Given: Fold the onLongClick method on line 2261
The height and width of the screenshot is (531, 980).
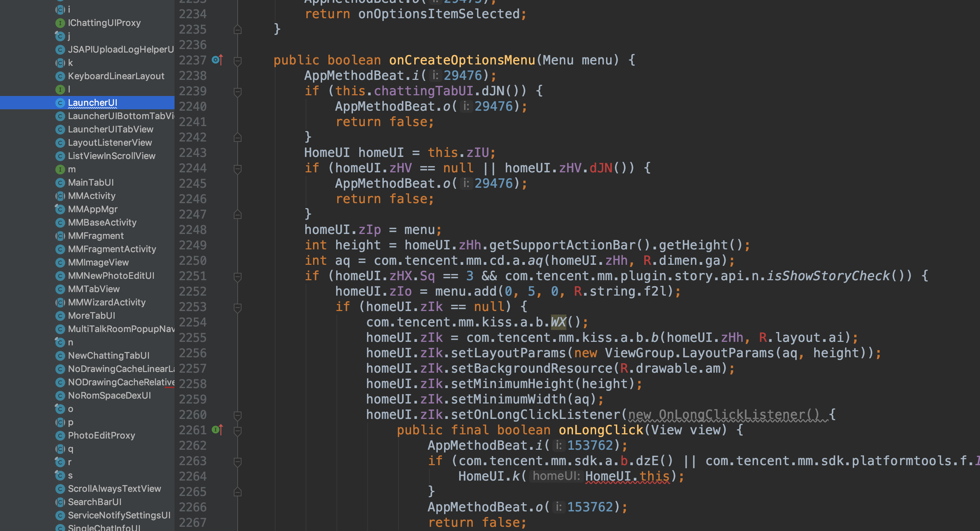Looking at the screenshot, I should click(x=237, y=431).
